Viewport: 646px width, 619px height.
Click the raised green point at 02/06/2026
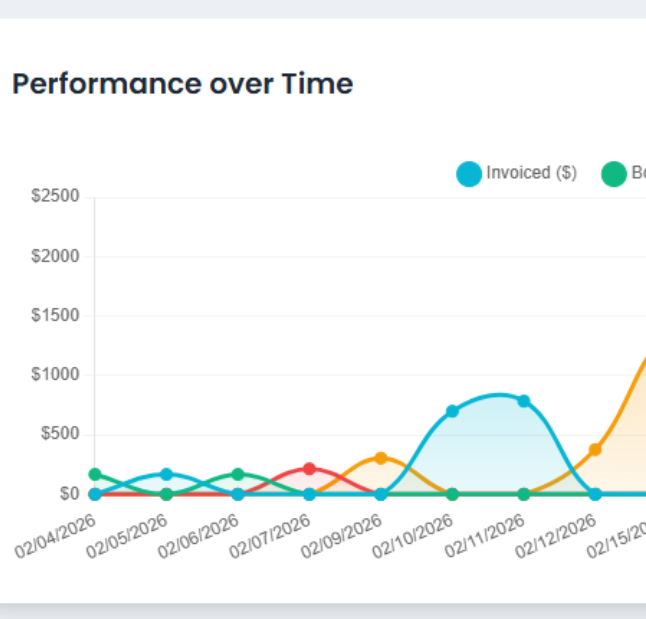(x=238, y=474)
